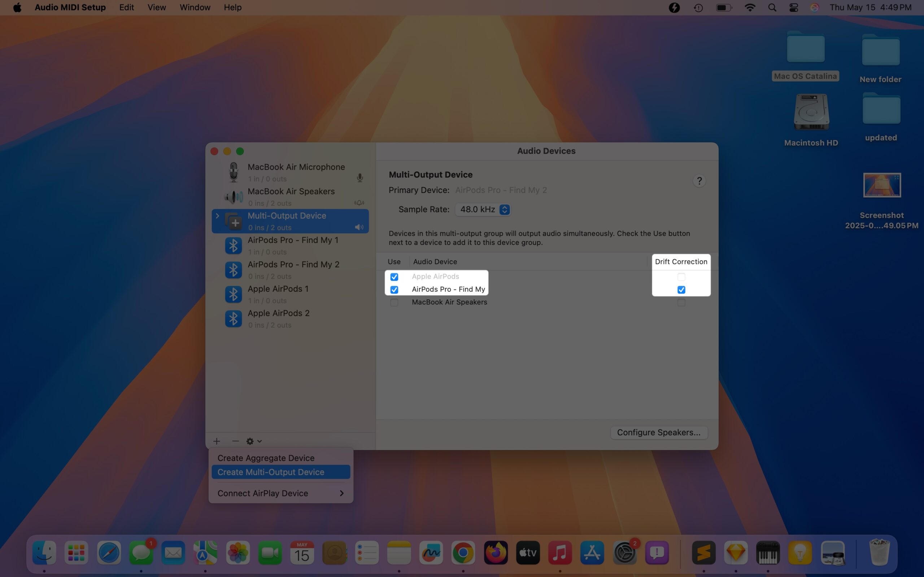924x577 pixels.
Task: Click the speaker icon beside MacBook Air Speakers
Action: point(234,197)
